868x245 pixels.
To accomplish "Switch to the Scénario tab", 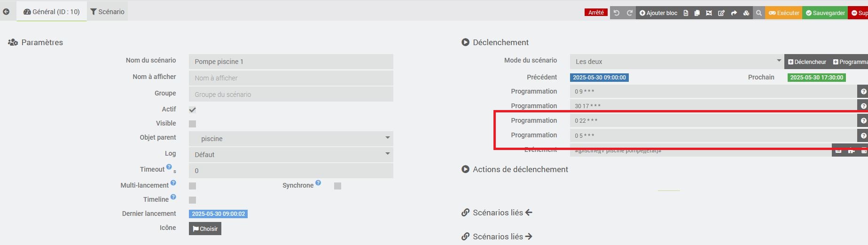I will pos(108,12).
